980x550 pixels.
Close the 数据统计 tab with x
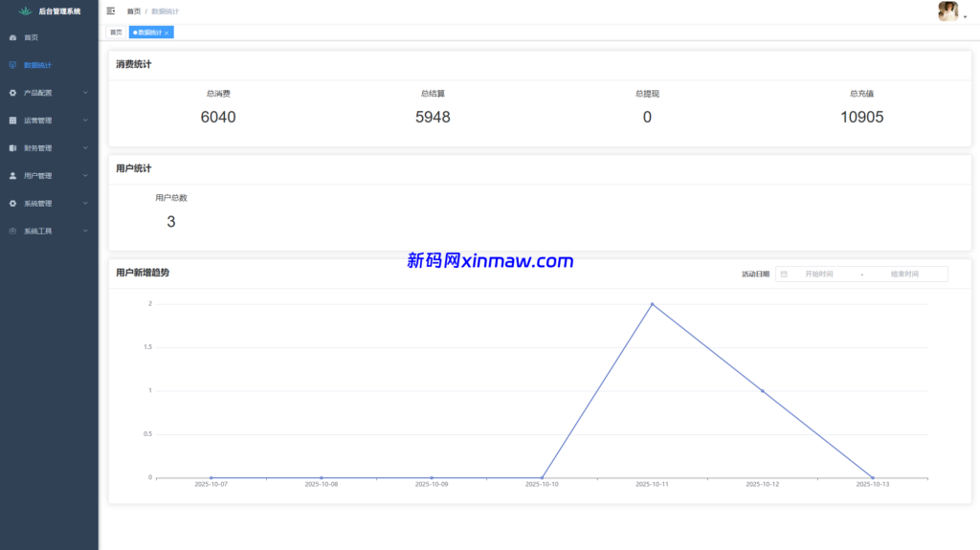167,33
